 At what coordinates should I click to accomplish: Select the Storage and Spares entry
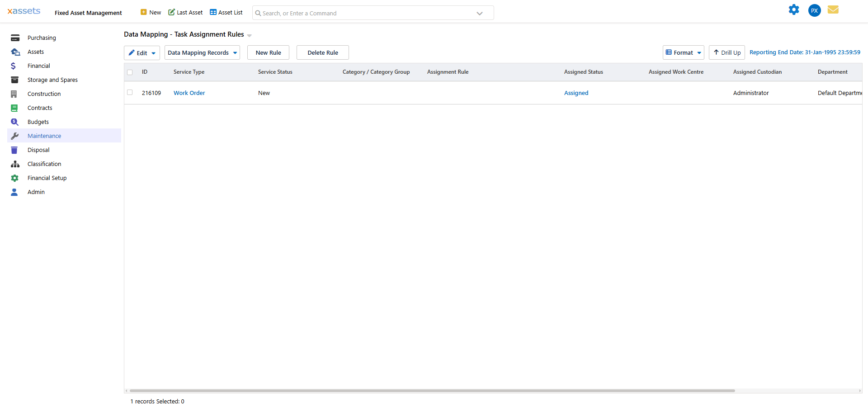tap(52, 80)
